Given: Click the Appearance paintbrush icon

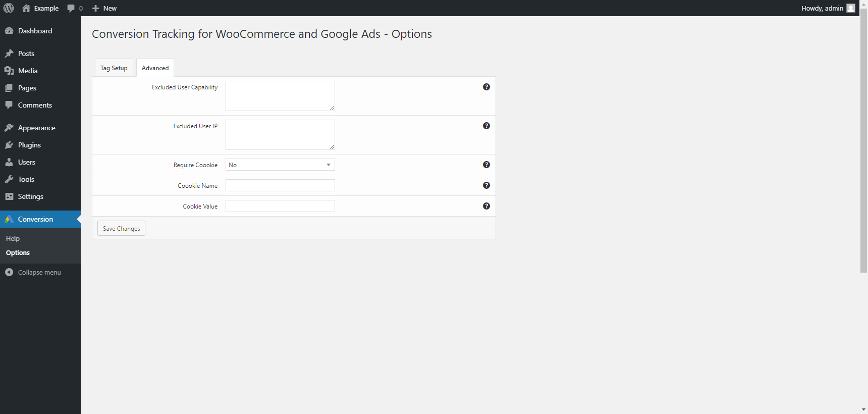Looking at the screenshot, I should pos(9,128).
